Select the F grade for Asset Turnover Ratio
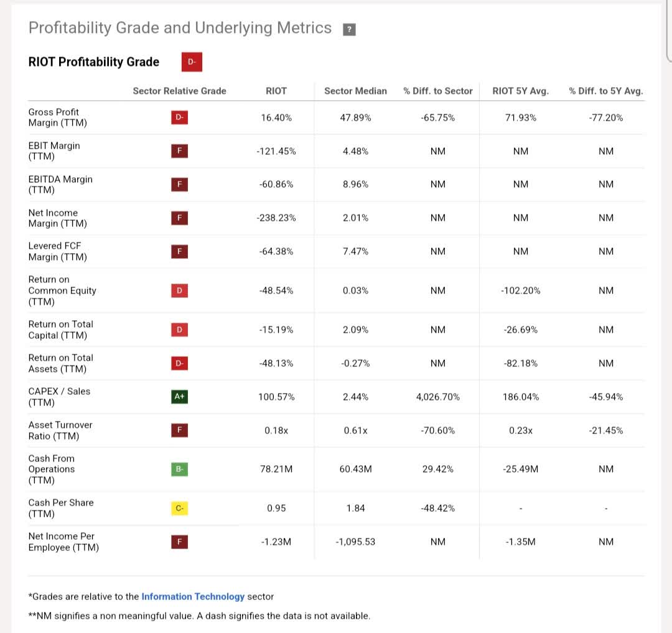This screenshot has width=672, height=633. 179,430
